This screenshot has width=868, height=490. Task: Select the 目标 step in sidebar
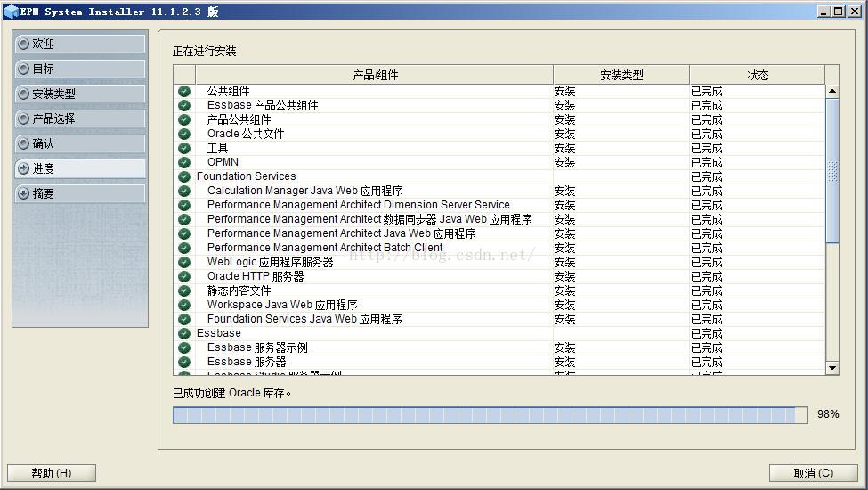pos(80,69)
